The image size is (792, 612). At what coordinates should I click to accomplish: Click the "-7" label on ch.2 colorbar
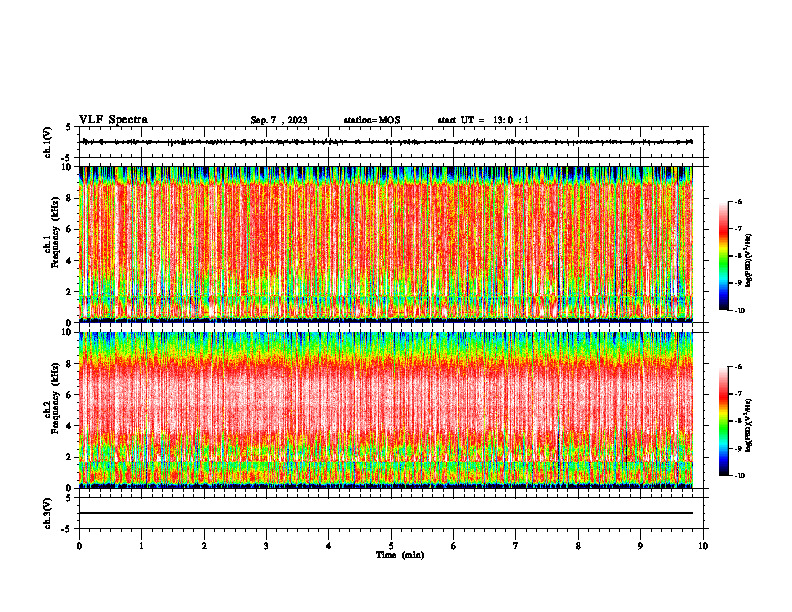coord(738,393)
